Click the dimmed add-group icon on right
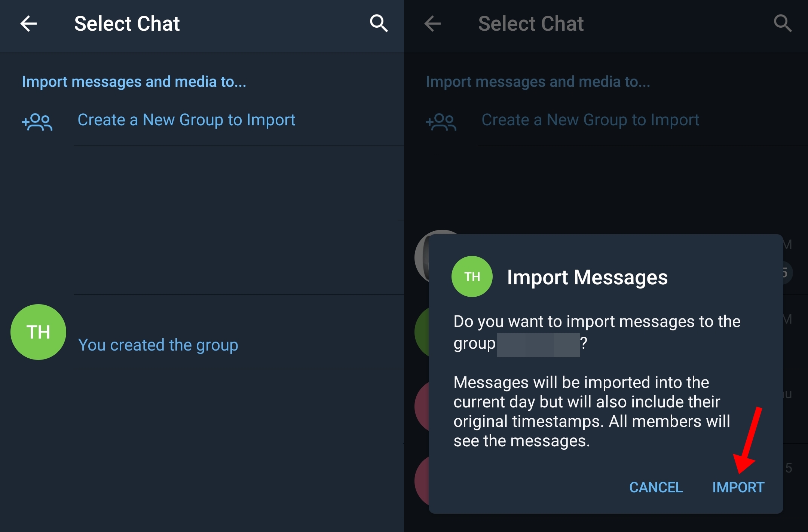This screenshot has height=532, width=808. click(441, 122)
